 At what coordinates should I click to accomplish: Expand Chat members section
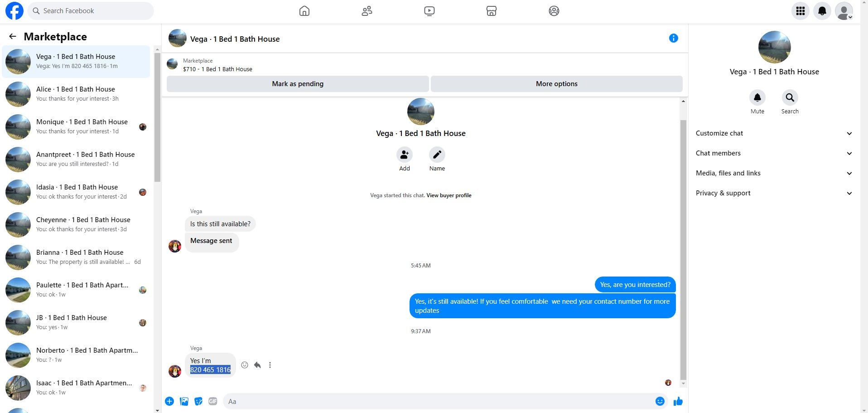(774, 153)
